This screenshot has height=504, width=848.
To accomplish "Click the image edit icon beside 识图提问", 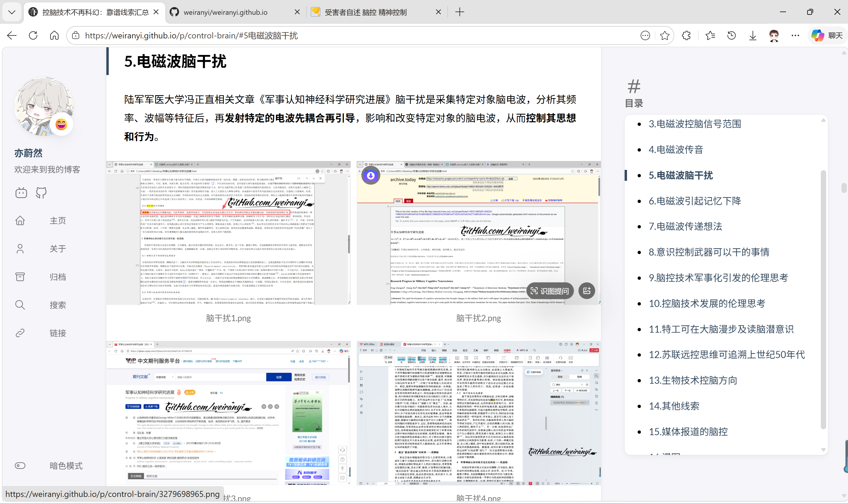I will [587, 291].
